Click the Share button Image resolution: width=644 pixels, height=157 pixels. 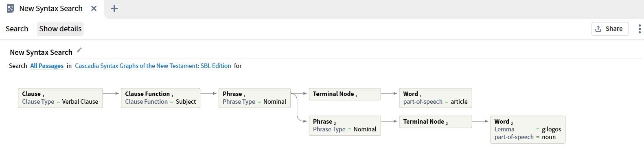tap(610, 29)
